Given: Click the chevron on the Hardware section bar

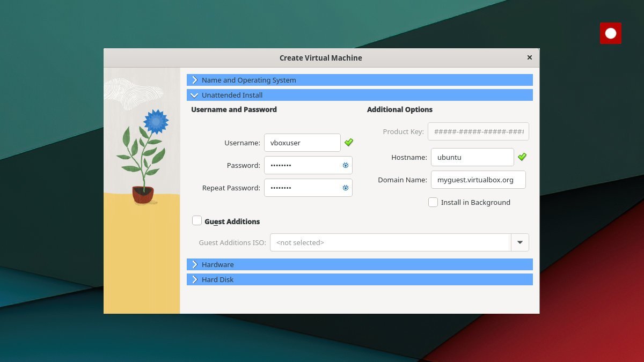Looking at the screenshot, I should (x=194, y=264).
